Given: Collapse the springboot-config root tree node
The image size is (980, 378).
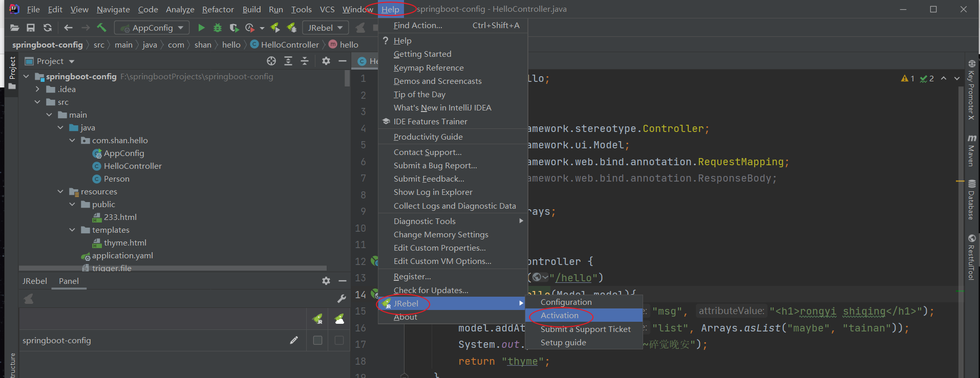Looking at the screenshot, I should pos(26,76).
